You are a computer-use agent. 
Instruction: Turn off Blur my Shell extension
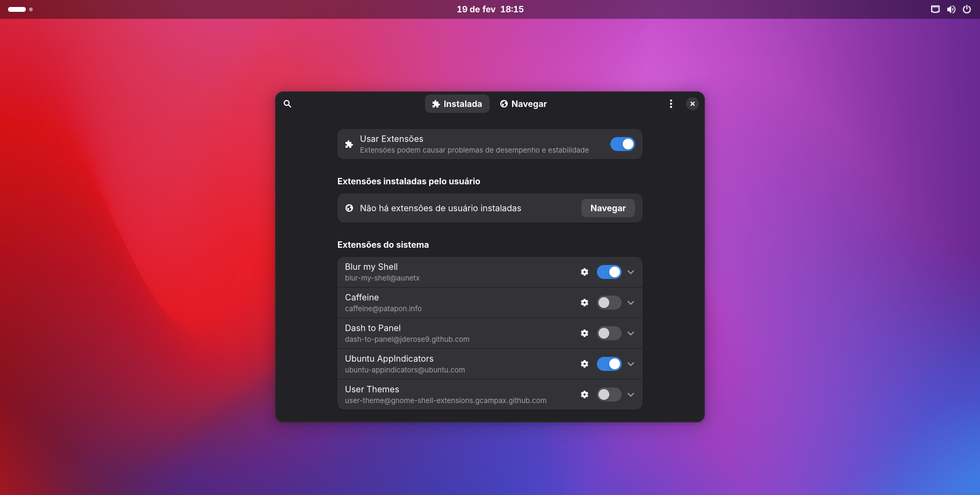[609, 272]
